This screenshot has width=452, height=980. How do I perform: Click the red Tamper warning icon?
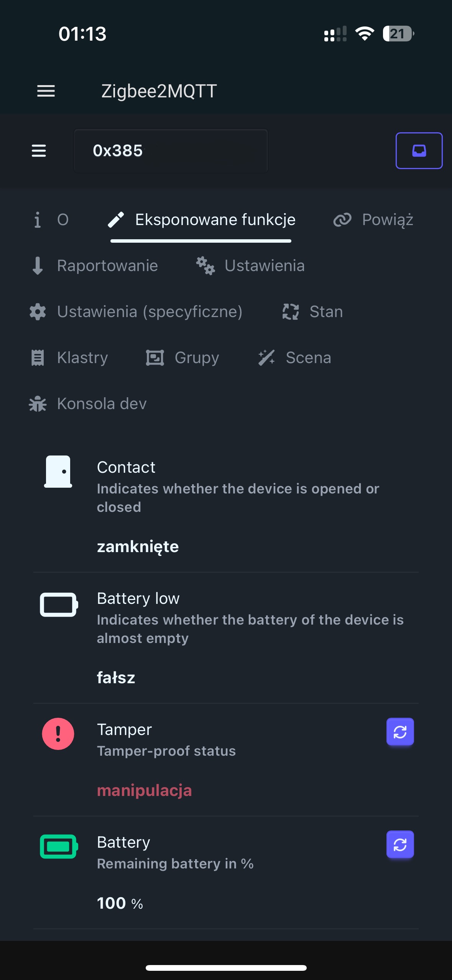58,733
